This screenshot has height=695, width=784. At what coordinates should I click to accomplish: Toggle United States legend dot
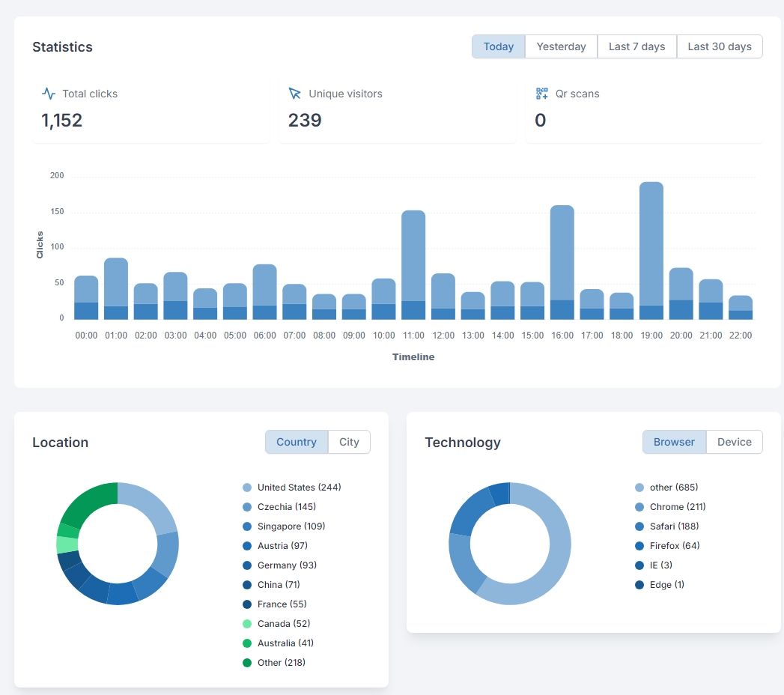pos(247,488)
